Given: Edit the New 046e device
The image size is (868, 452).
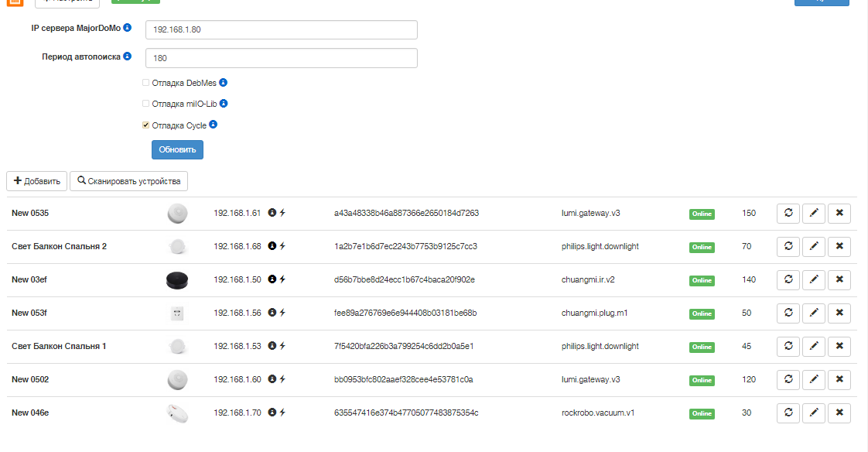Looking at the screenshot, I should (814, 413).
